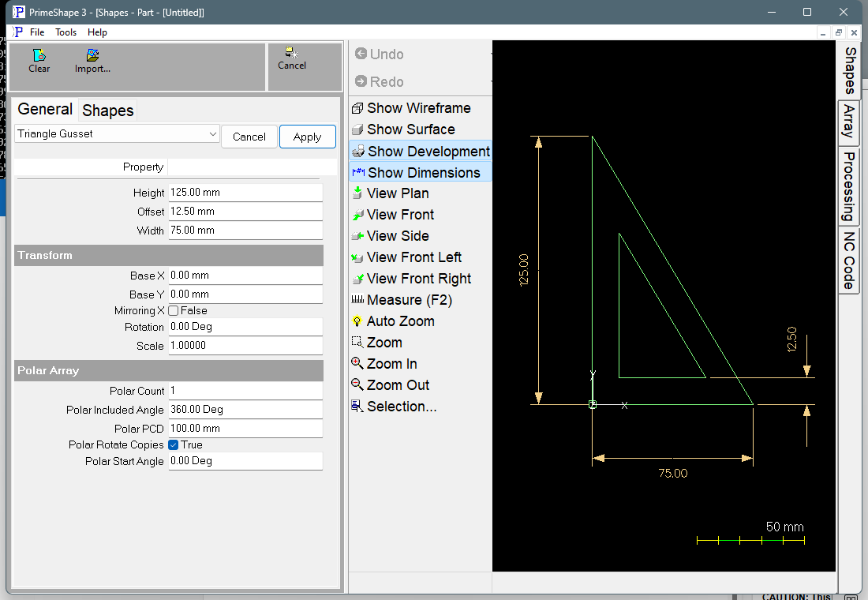The width and height of the screenshot is (868, 600).
Task: Click the Height value field
Action: [x=245, y=193]
